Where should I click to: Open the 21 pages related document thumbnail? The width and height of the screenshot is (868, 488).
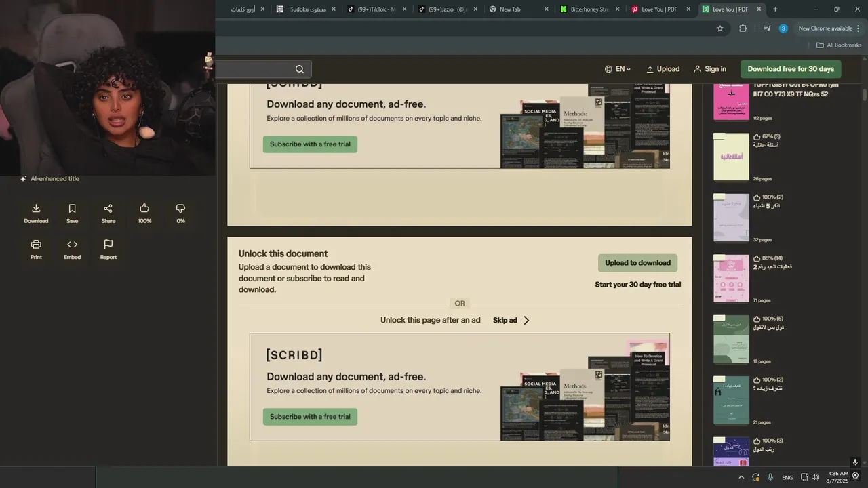(x=731, y=401)
